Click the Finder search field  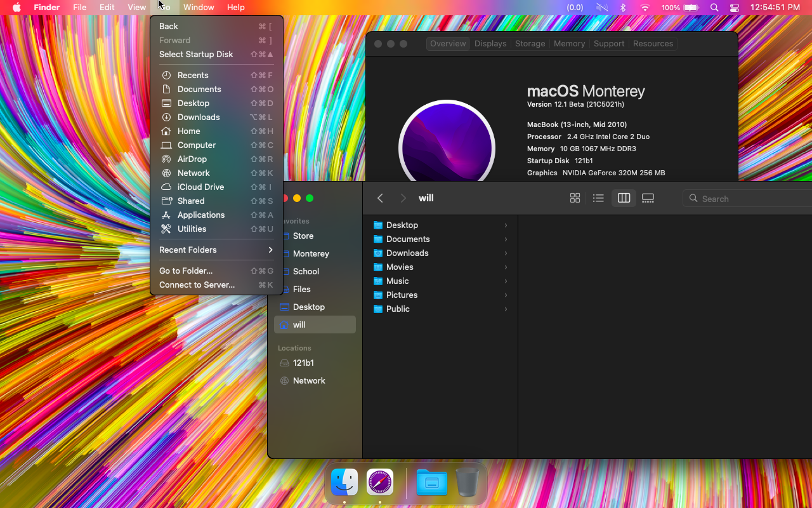(749, 199)
